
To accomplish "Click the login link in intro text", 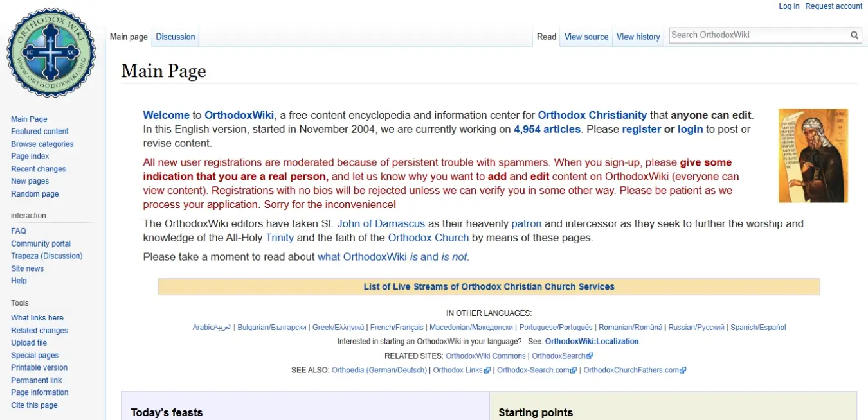I will 690,129.
